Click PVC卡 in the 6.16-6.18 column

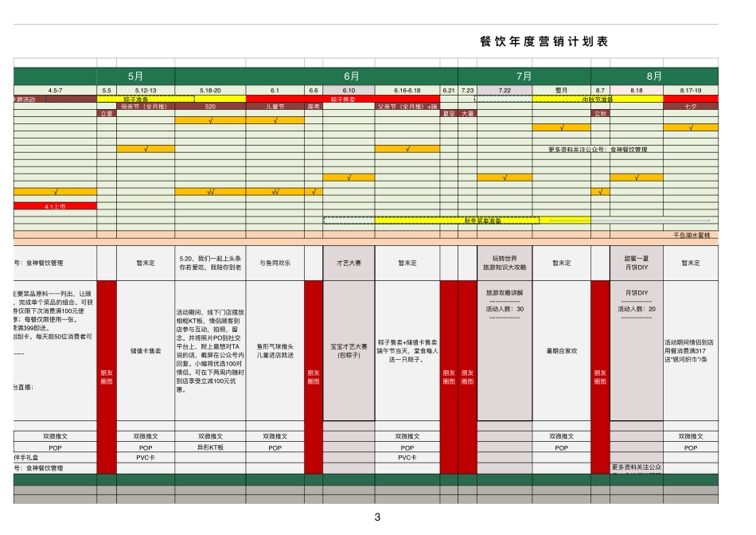407,457
